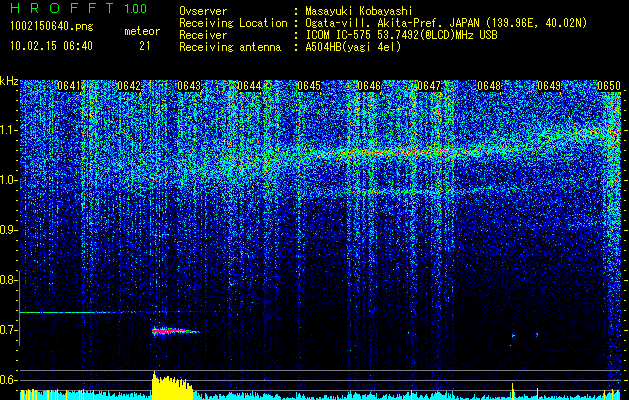Click the Ovserver label
The height and width of the screenshot is (400, 629).
click(203, 12)
